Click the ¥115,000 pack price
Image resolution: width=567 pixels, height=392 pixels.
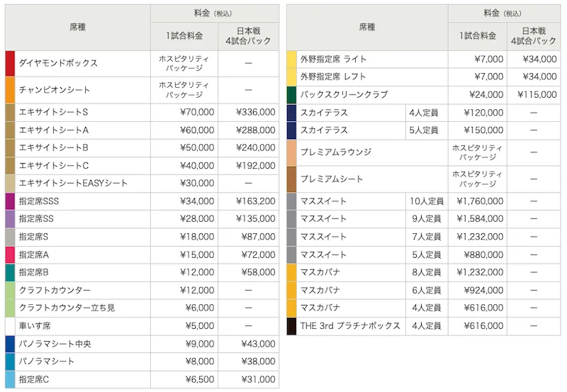pyautogui.click(x=537, y=95)
